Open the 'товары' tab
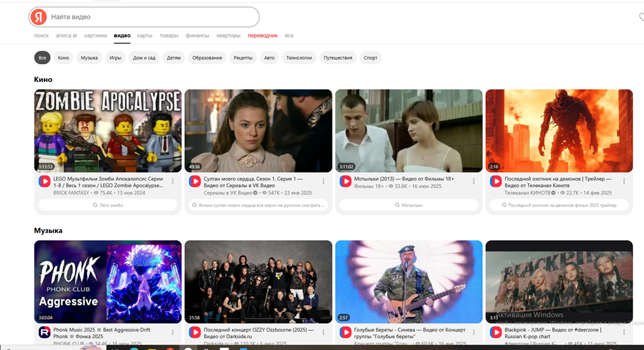Image resolution: width=644 pixels, height=350 pixels. point(169,36)
